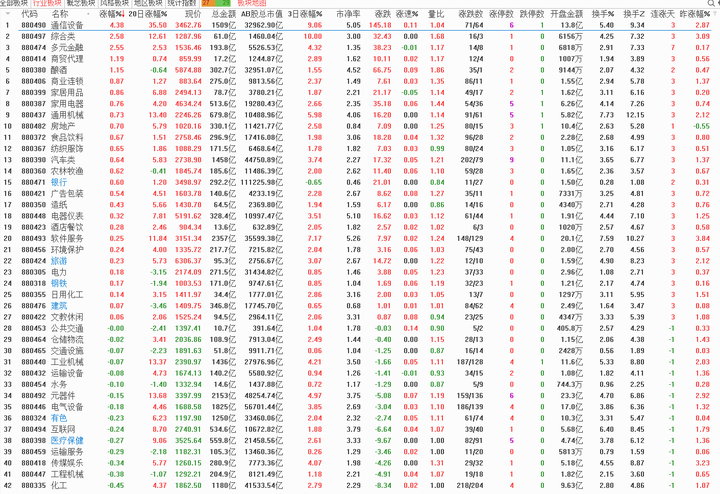Image resolution: width=720 pixels, height=494 pixels.
Task: Select the 统计指数 tab
Action: [181, 3]
